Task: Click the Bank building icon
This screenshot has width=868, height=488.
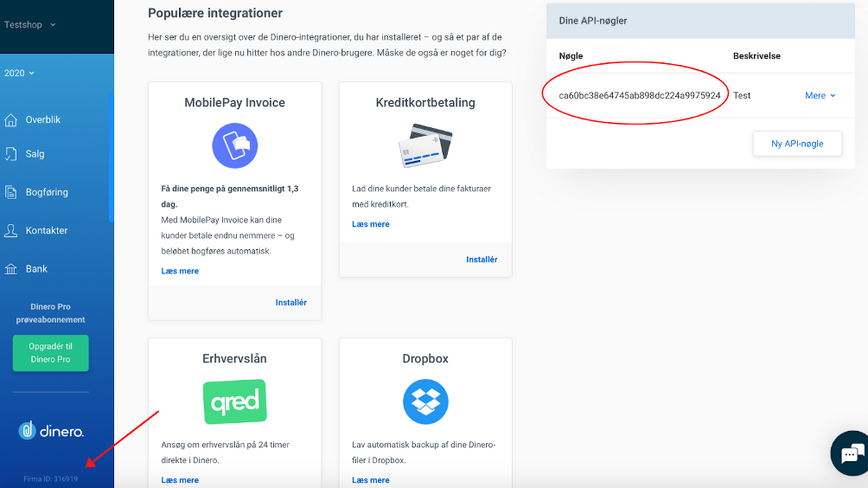Action: tap(10, 269)
